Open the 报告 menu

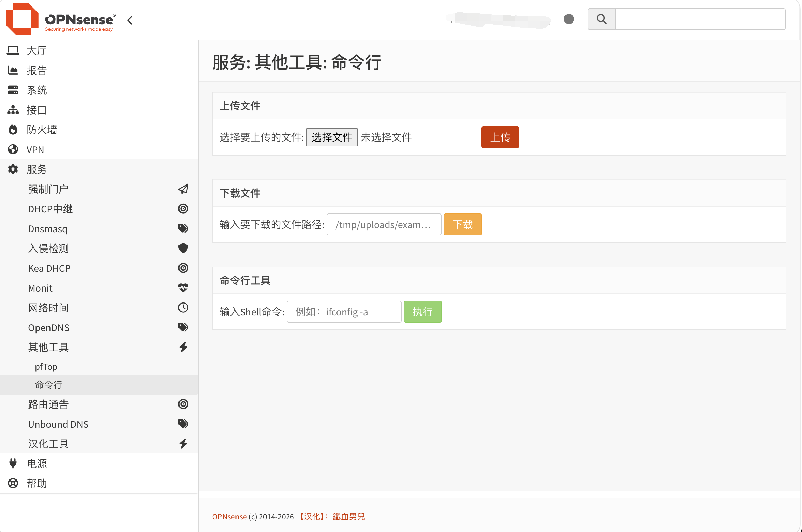click(x=99, y=70)
